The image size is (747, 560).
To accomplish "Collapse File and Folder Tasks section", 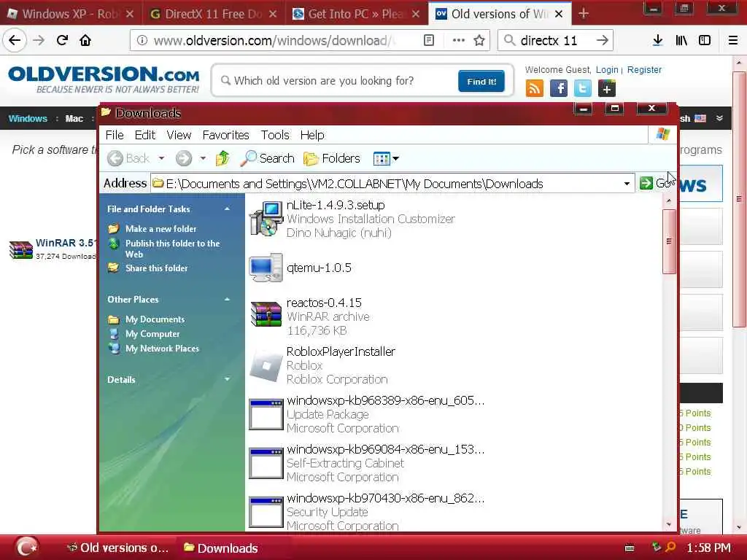I will 228,209.
